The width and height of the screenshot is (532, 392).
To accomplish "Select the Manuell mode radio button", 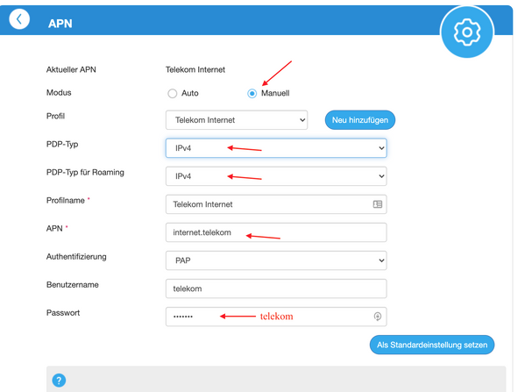I will pos(252,93).
